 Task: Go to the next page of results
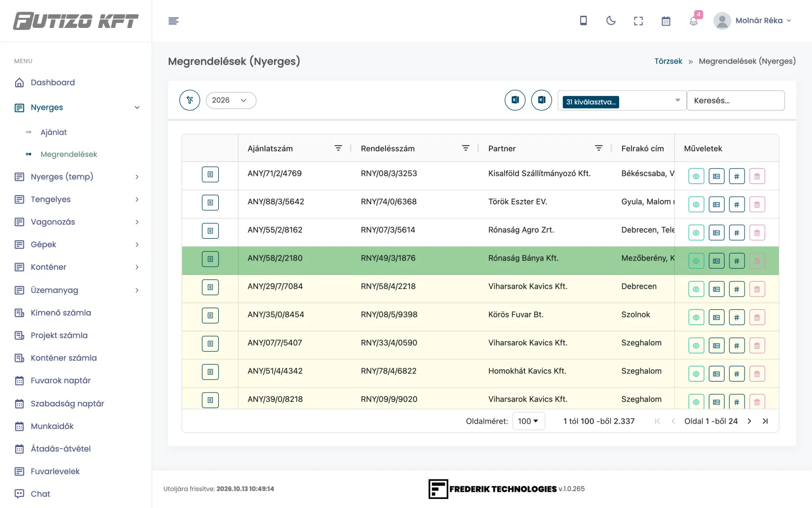click(x=749, y=421)
